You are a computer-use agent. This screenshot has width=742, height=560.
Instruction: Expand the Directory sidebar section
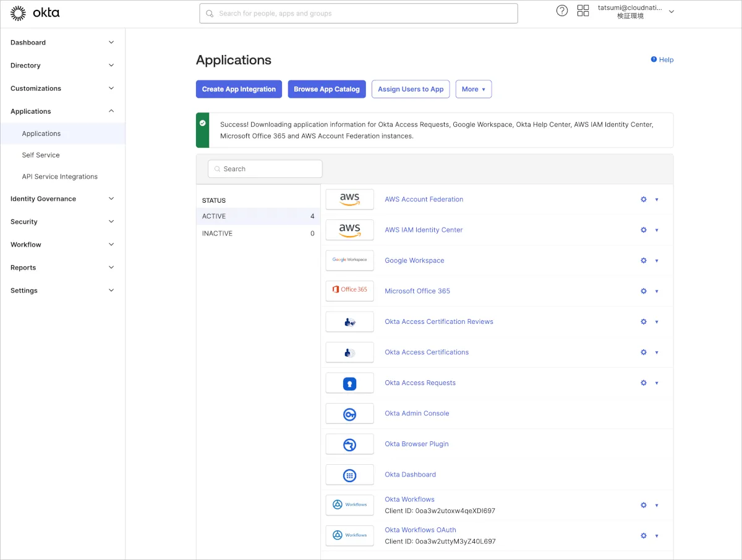click(x=62, y=66)
